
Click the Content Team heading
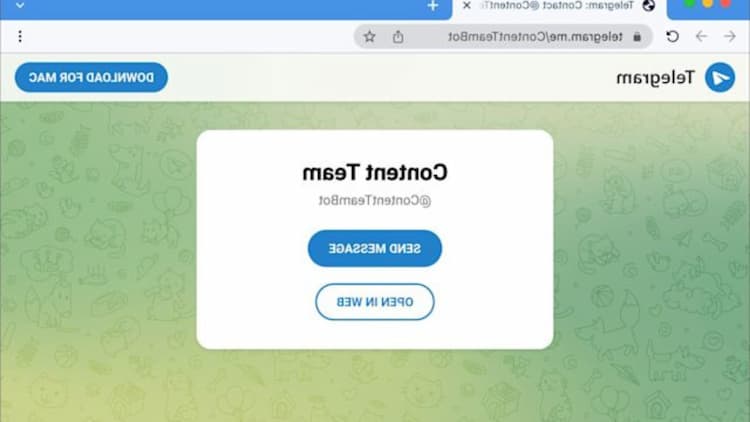(375, 173)
